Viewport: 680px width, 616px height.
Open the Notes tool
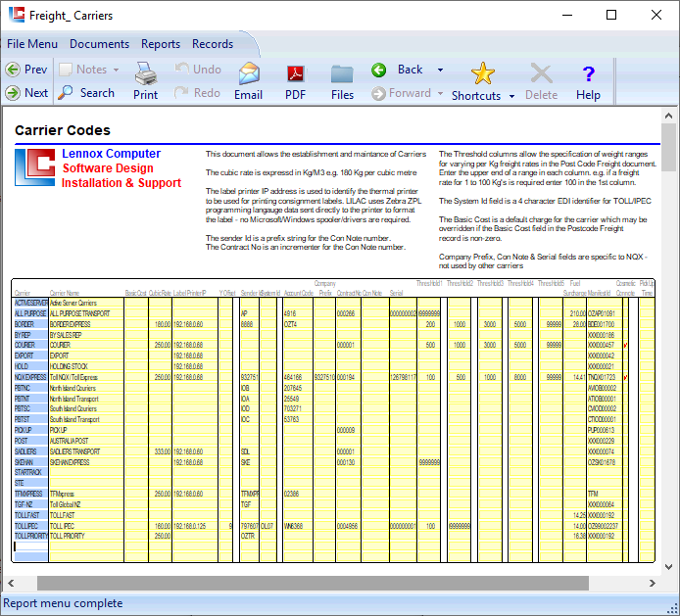[83, 70]
